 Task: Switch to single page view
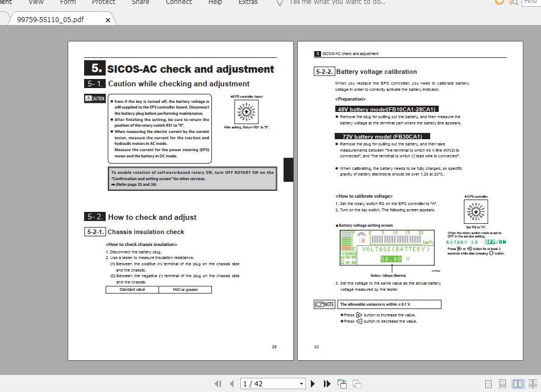pyautogui.click(x=488, y=383)
